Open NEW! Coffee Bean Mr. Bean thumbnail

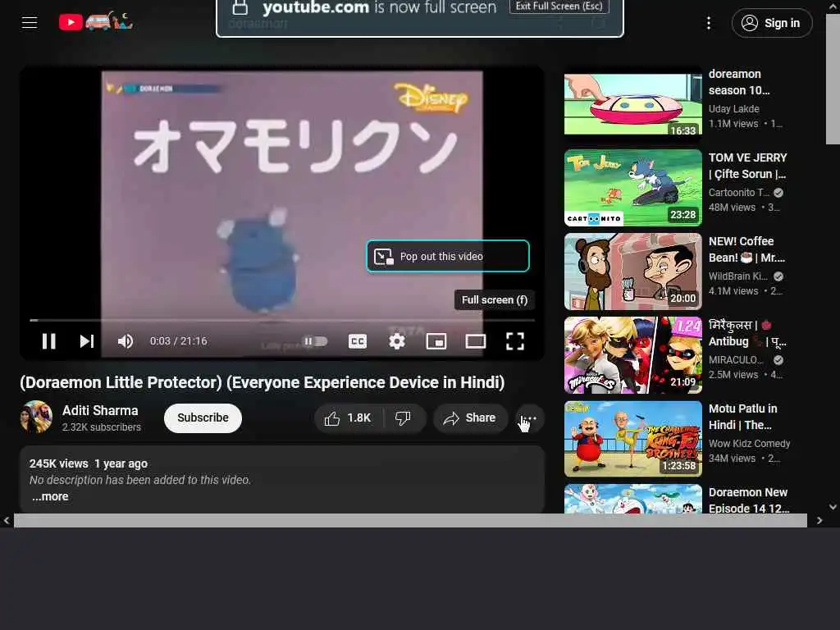click(632, 271)
